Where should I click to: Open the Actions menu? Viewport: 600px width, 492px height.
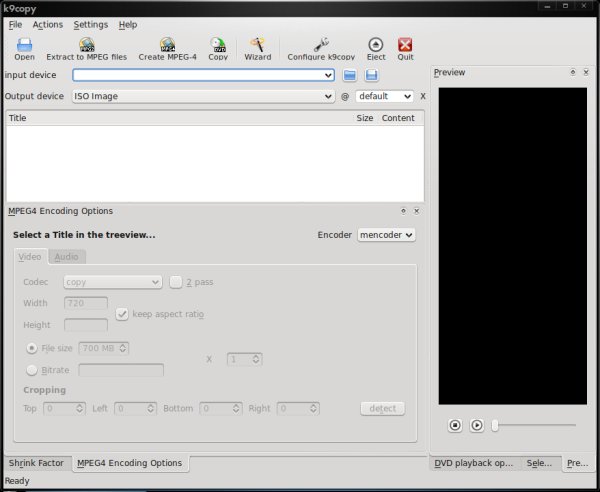click(x=47, y=24)
